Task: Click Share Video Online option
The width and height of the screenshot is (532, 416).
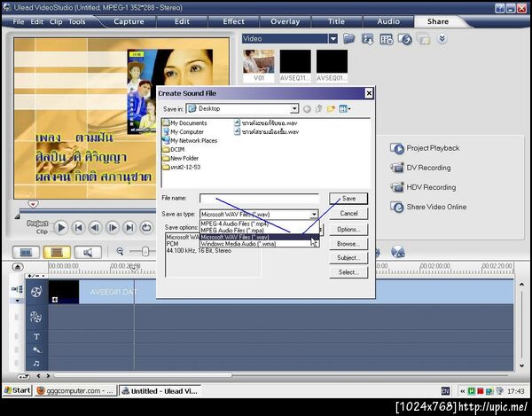Action: 428,207
